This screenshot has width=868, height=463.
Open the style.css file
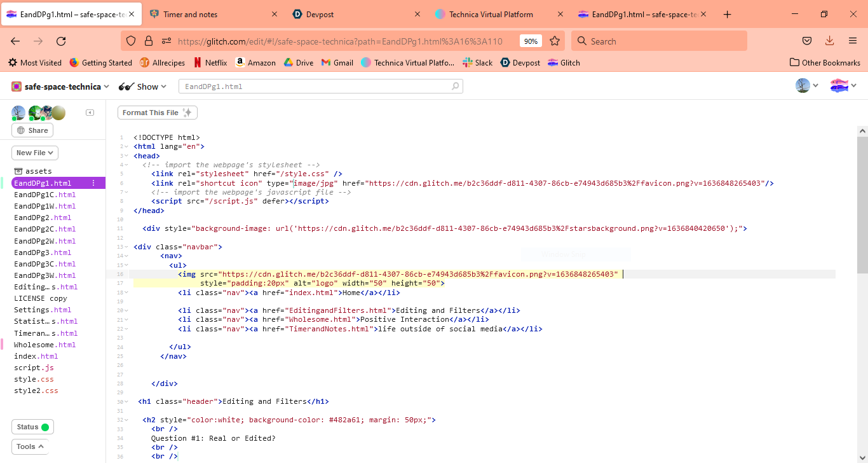[34, 379]
